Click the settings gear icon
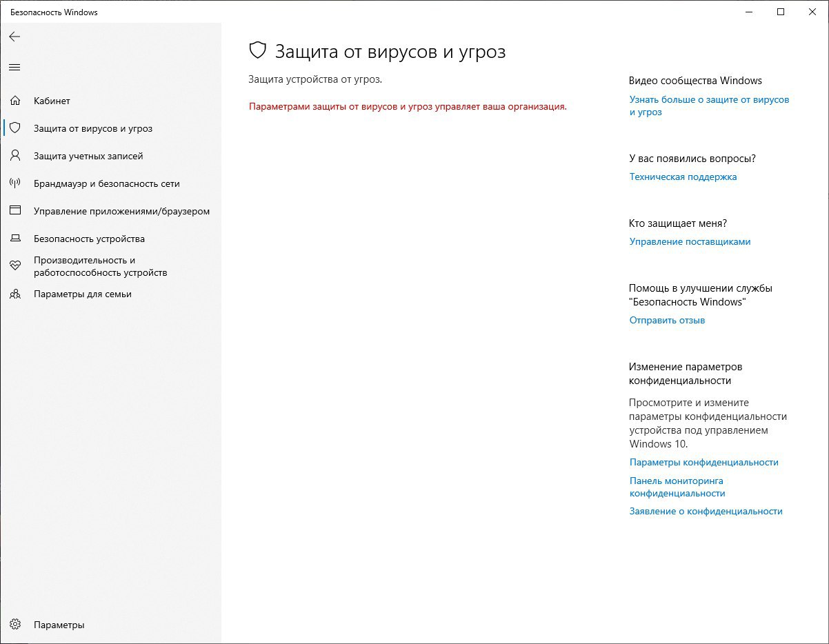This screenshot has height=644, width=829. pos(15,625)
